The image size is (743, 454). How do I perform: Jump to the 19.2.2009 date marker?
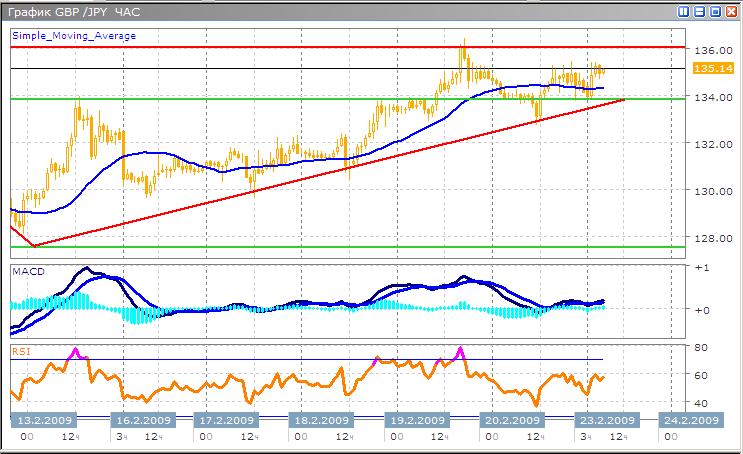(x=414, y=420)
